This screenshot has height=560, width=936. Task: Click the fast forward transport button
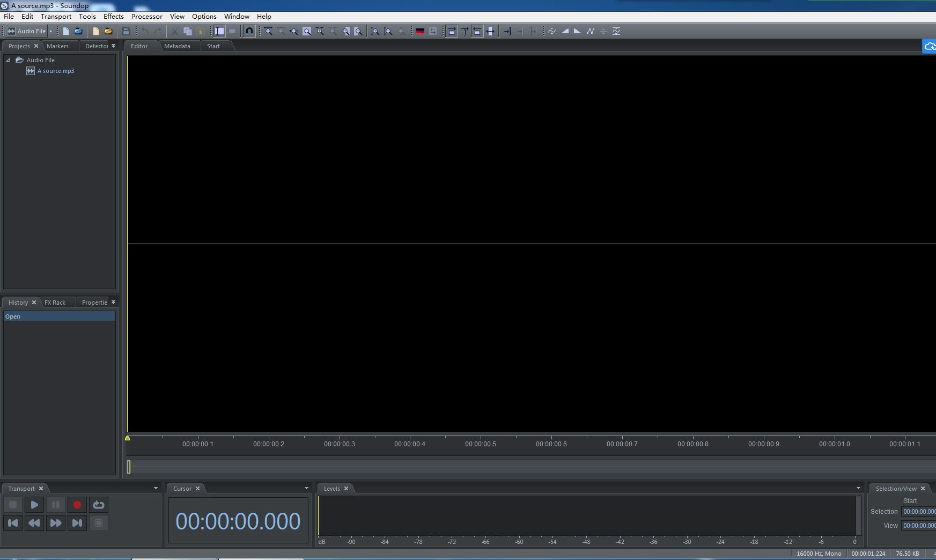tap(56, 523)
